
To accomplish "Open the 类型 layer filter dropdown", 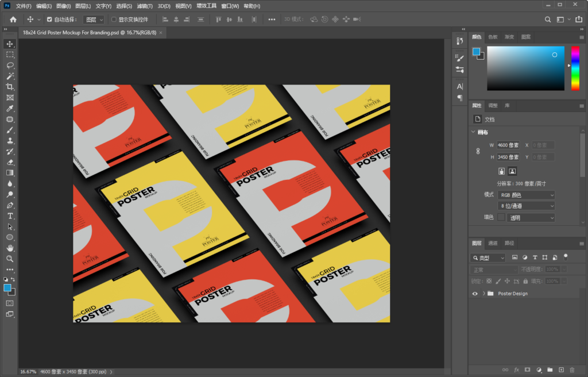I will pyautogui.click(x=488, y=258).
